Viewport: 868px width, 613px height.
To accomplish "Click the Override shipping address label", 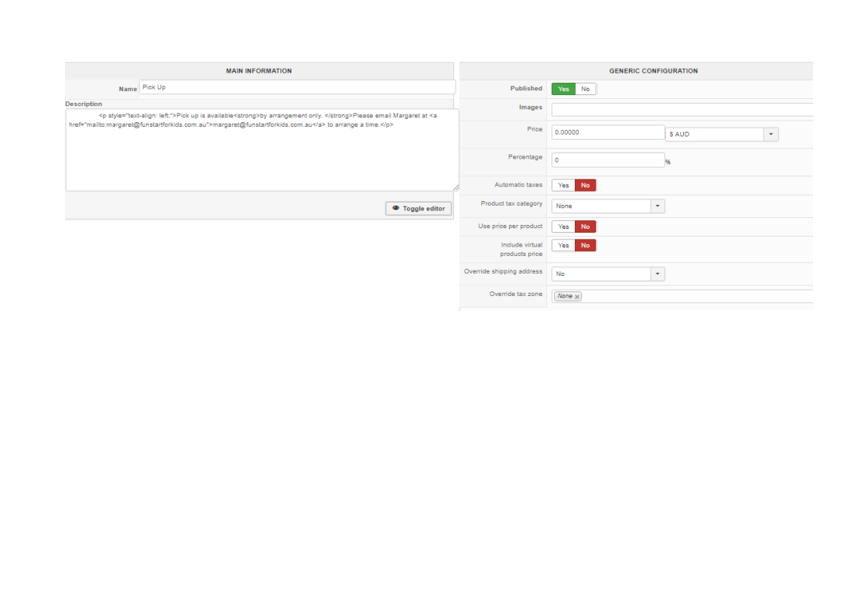I will pos(503,271).
